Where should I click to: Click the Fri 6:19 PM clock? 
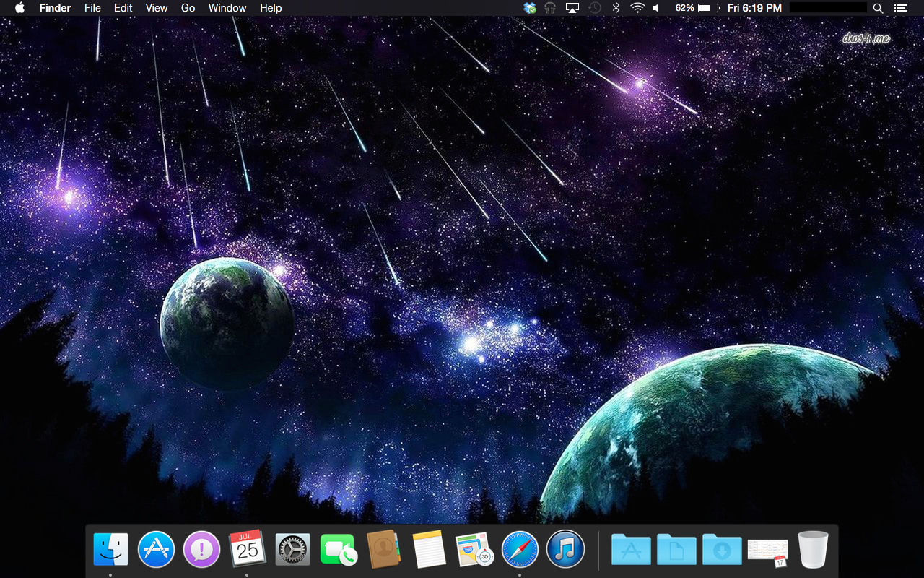click(754, 8)
